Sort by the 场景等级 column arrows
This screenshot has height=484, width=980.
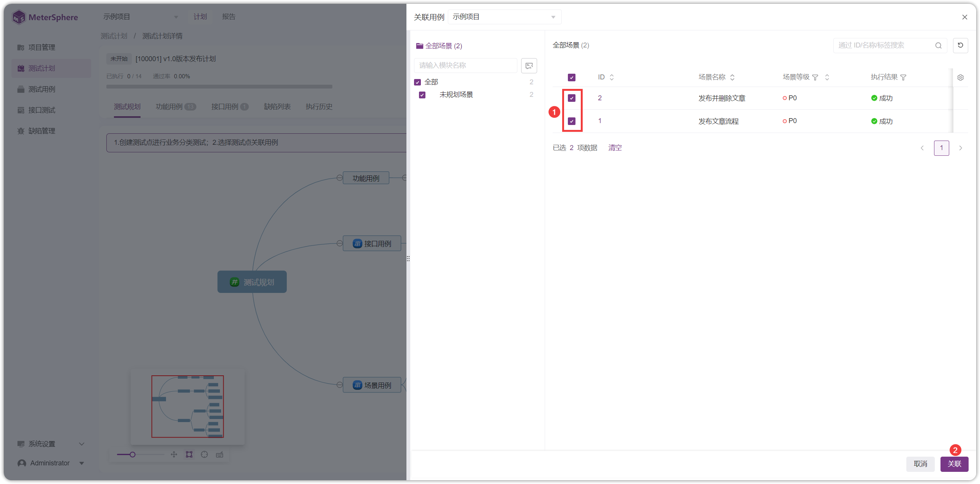click(x=827, y=77)
